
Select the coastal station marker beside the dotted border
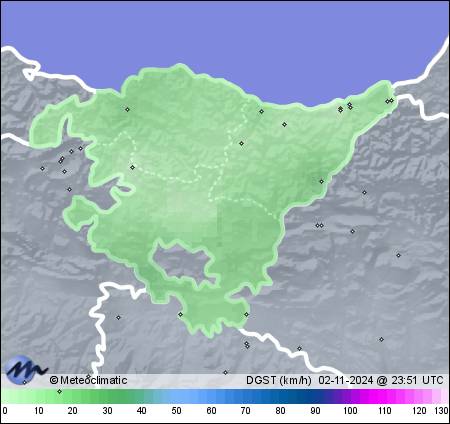point(261,111)
